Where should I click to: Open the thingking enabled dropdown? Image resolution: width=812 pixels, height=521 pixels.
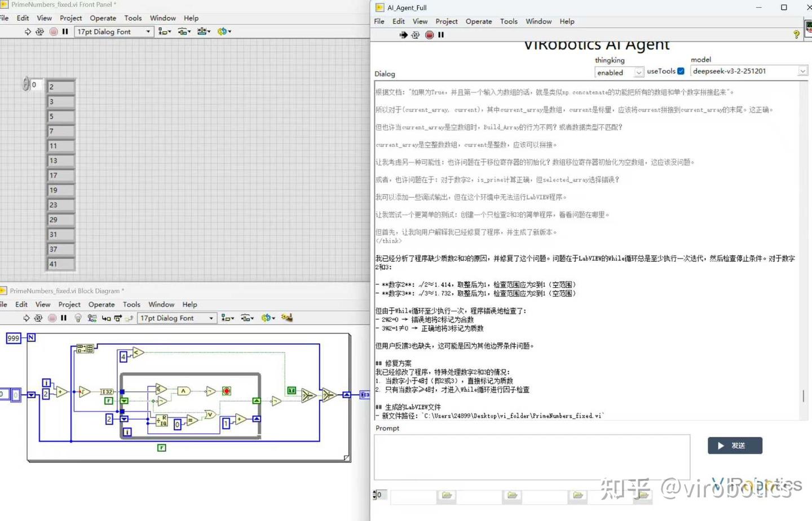619,72
